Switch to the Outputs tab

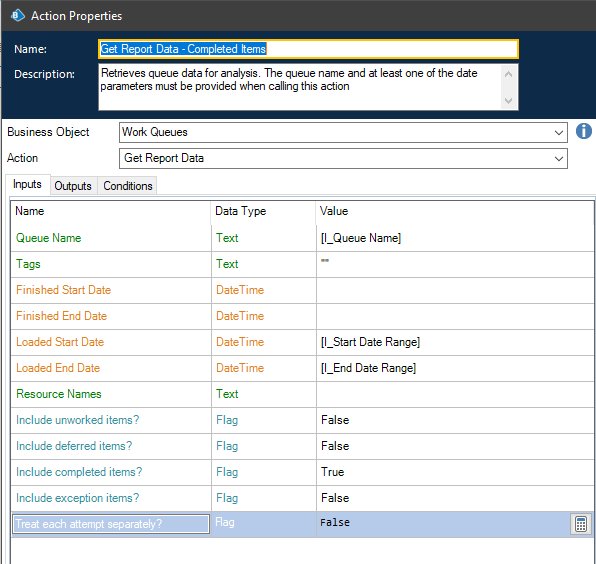tap(73, 186)
